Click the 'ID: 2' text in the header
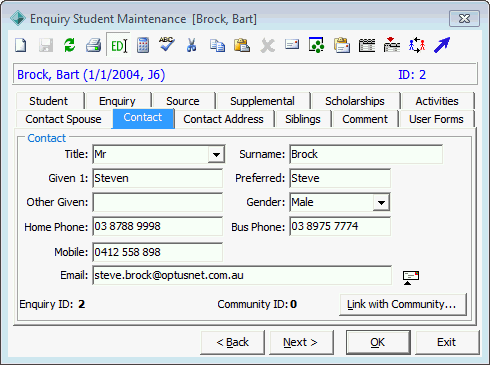The height and width of the screenshot is (365, 490). 412,75
